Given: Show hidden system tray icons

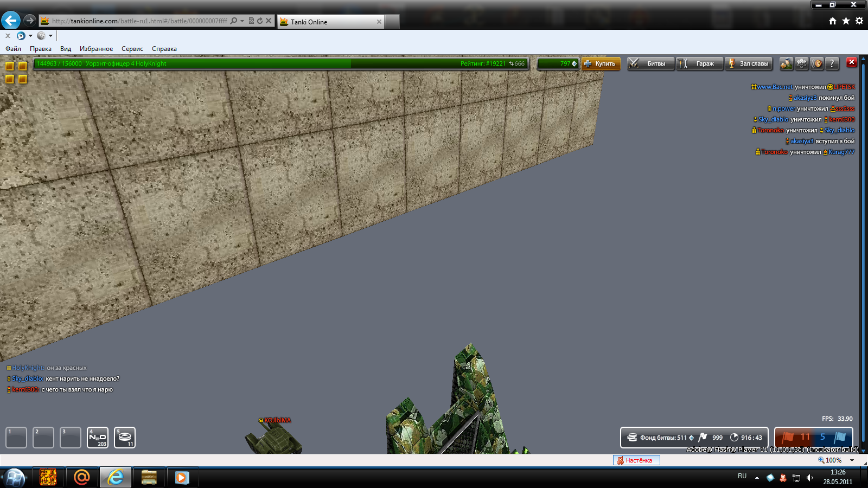Looking at the screenshot, I should click(757, 478).
